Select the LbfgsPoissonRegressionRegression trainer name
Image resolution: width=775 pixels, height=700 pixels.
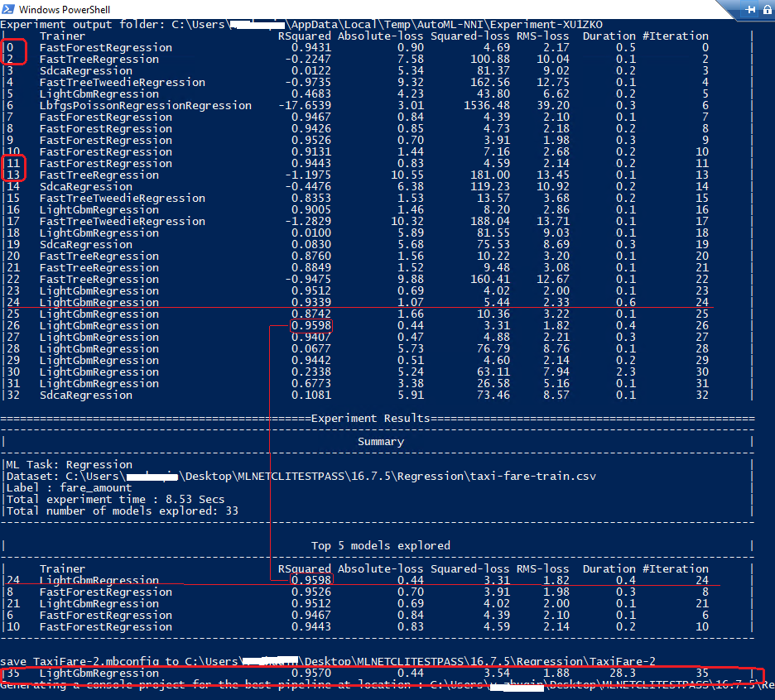coord(146,106)
